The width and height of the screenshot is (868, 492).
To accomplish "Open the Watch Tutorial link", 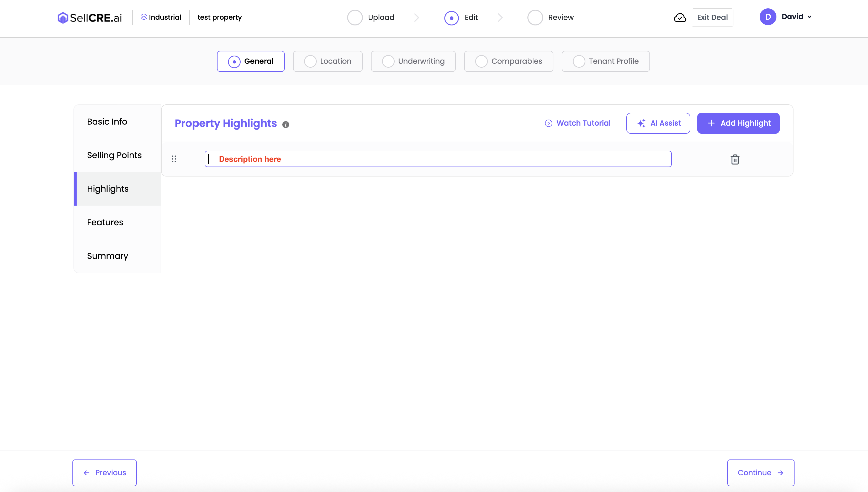I will coord(578,123).
